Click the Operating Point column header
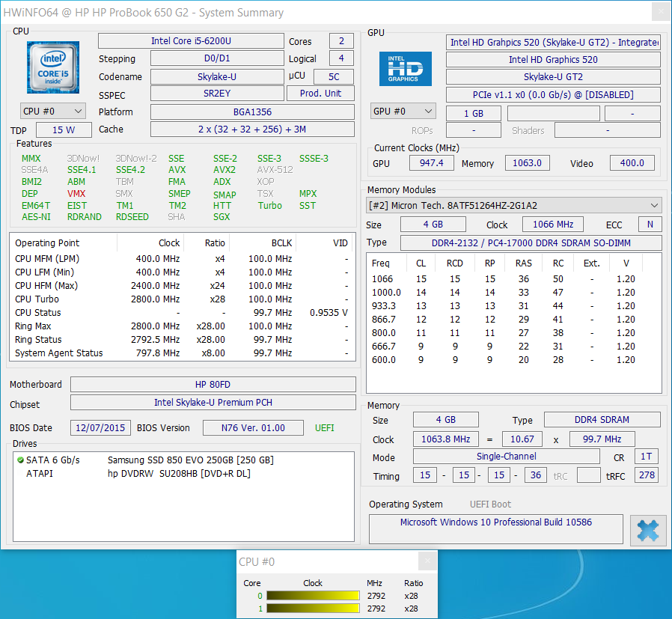 coord(64,243)
